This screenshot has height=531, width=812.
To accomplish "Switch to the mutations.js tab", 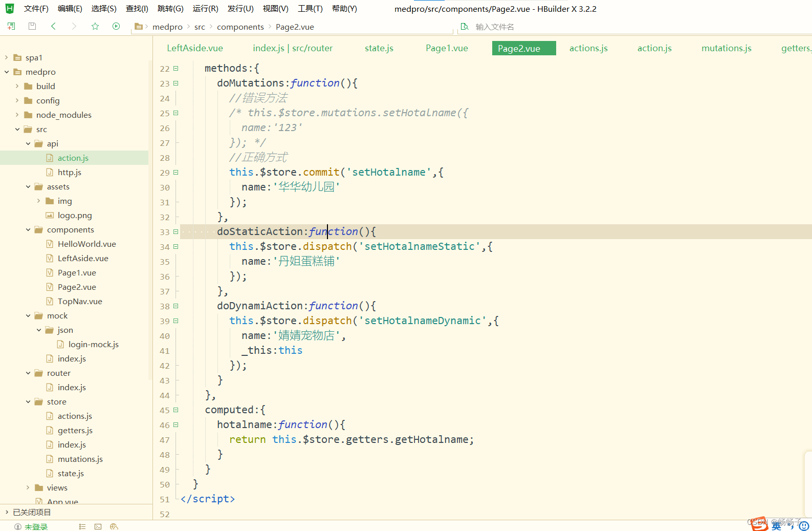I will coord(727,48).
